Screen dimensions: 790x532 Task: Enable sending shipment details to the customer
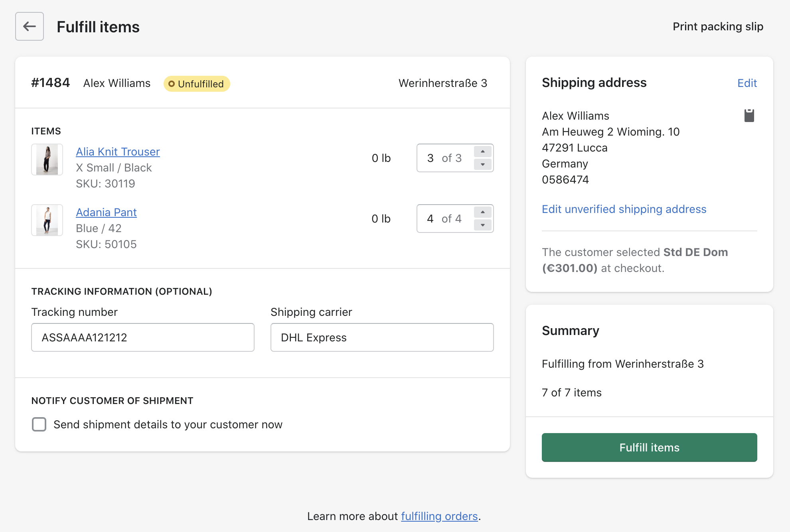click(39, 424)
